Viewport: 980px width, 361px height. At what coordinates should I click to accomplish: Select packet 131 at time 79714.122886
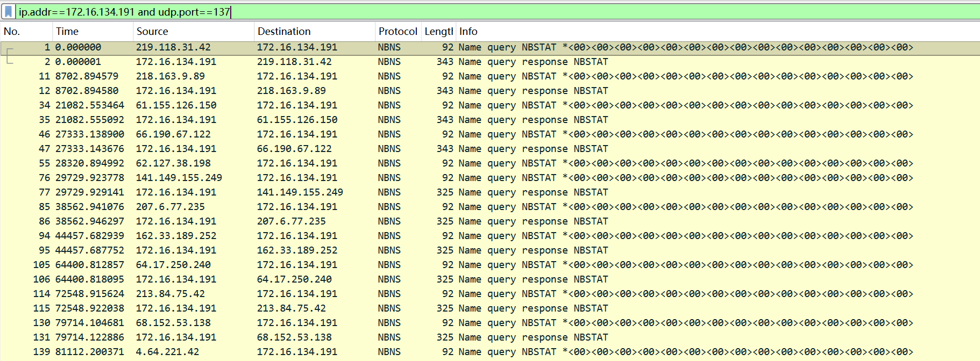490,337
